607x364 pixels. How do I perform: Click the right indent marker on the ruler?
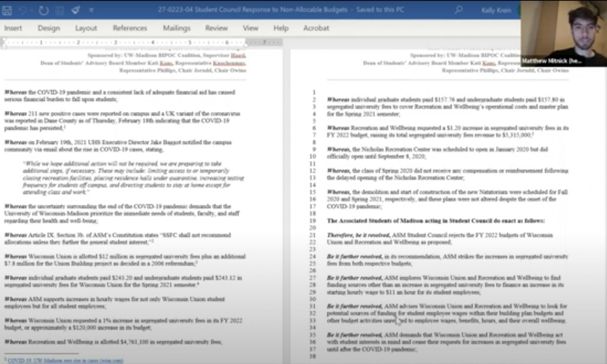(246, 44)
